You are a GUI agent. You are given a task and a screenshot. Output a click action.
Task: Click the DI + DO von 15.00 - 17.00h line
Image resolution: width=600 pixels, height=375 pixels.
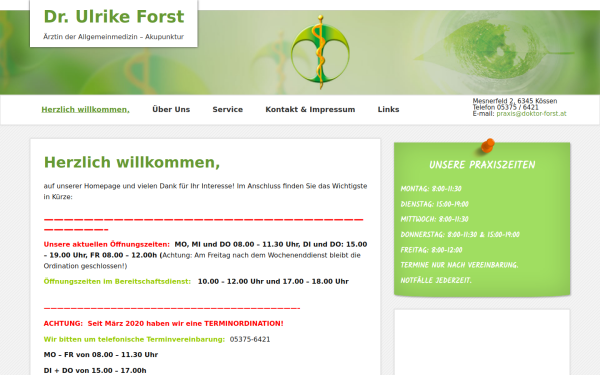point(95,370)
